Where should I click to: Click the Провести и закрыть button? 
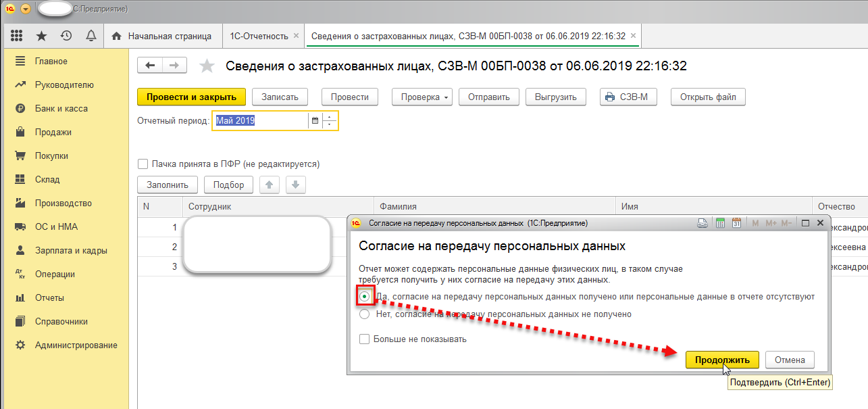point(191,97)
